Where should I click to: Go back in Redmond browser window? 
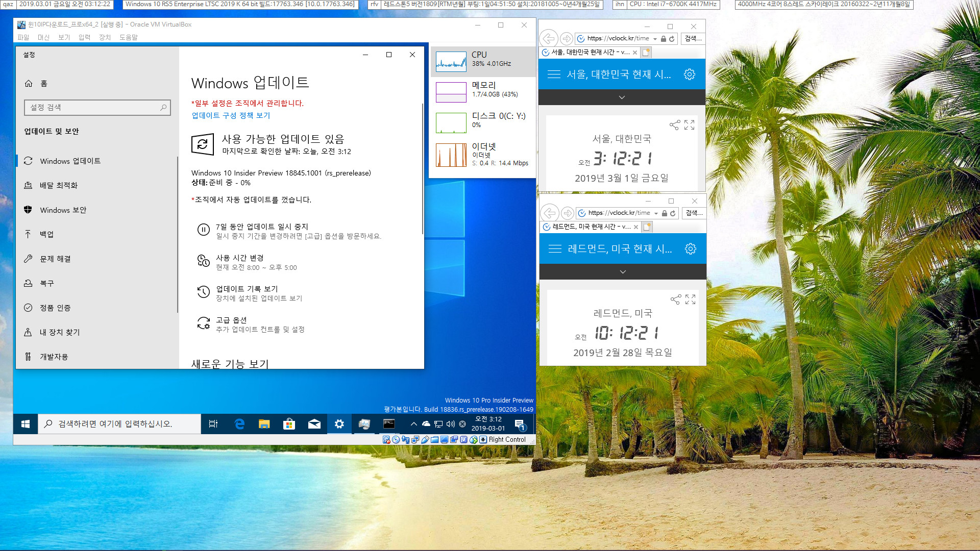point(550,213)
